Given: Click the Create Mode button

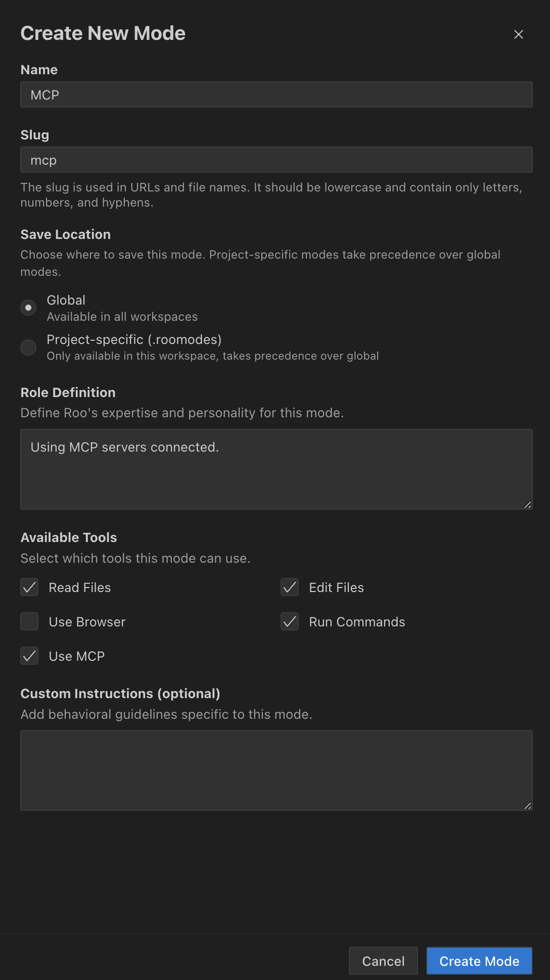Looking at the screenshot, I should tap(479, 961).
